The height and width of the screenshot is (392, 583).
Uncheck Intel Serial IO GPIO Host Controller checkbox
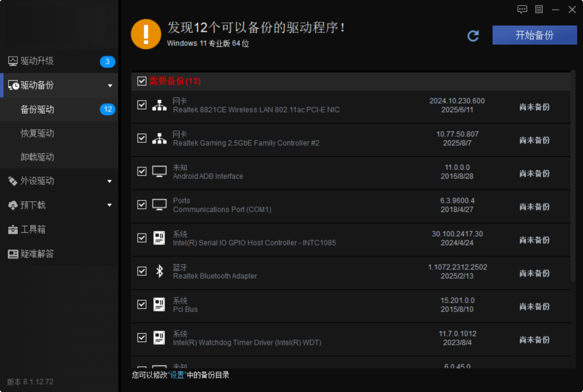tap(141, 238)
